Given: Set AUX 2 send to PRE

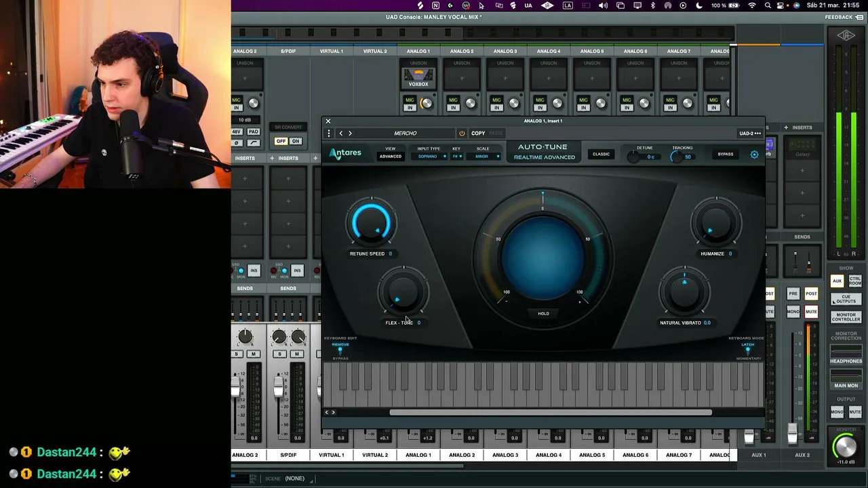Looking at the screenshot, I should pos(793,293).
